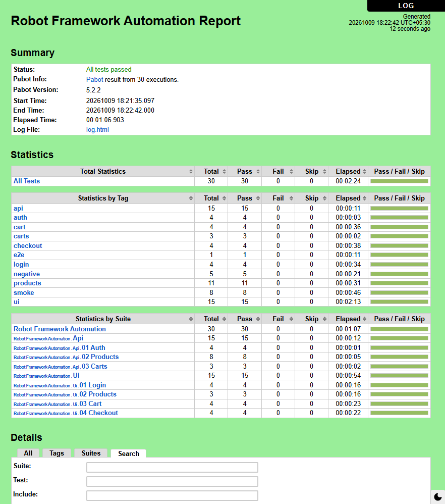
Task: Toggle dark mode with the moon icon
Action: point(437,497)
